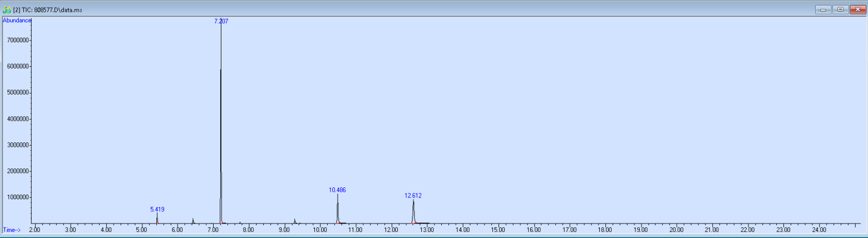Viewport: 868px width, 238px height.
Task: Click the 3000000 abundance axis value
Action: (x=17, y=145)
